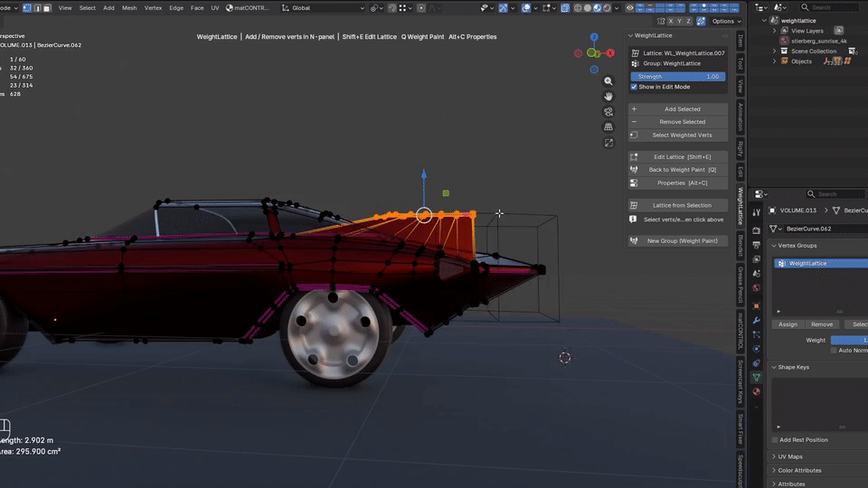Open the Scene properties tab icon
This screenshot has width=868, height=488.
tap(757, 273)
